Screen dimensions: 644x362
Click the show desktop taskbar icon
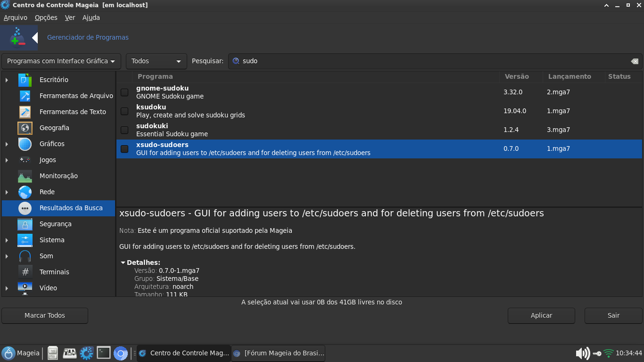(x=69, y=353)
